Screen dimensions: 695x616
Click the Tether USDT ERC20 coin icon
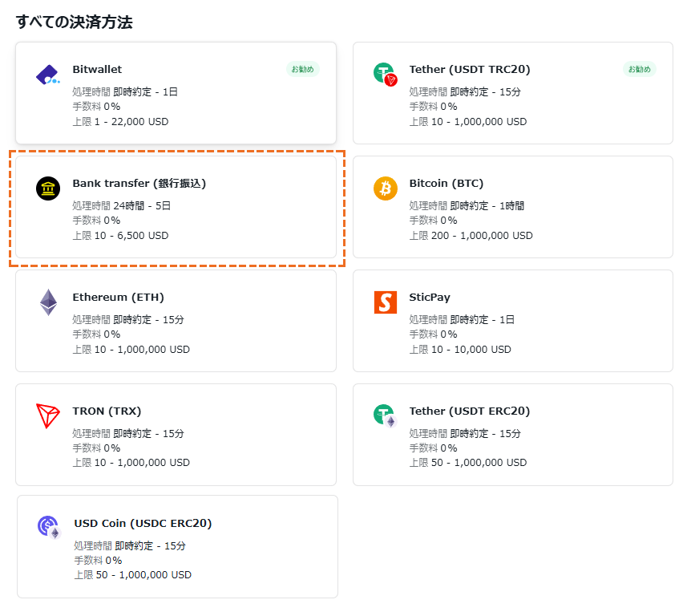385,415
